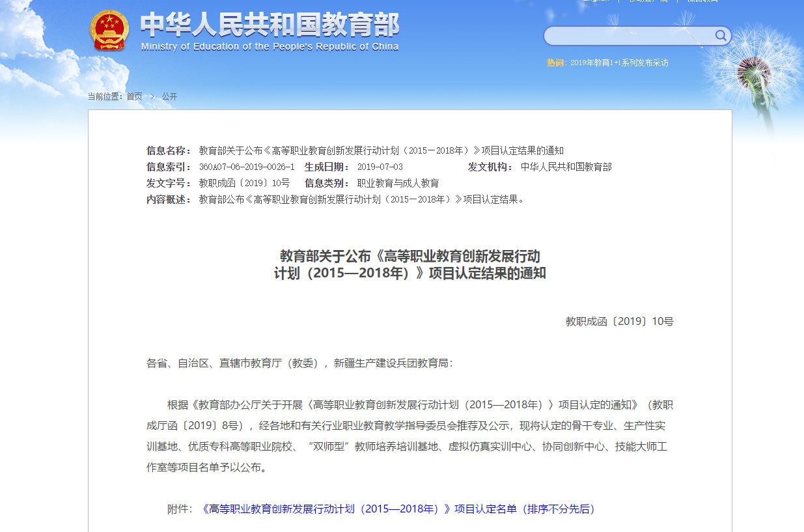Click 发文机构 value 中华人民共和国教育部
Image resolution: width=804 pixels, height=532 pixels.
click(x=566, y=167)
